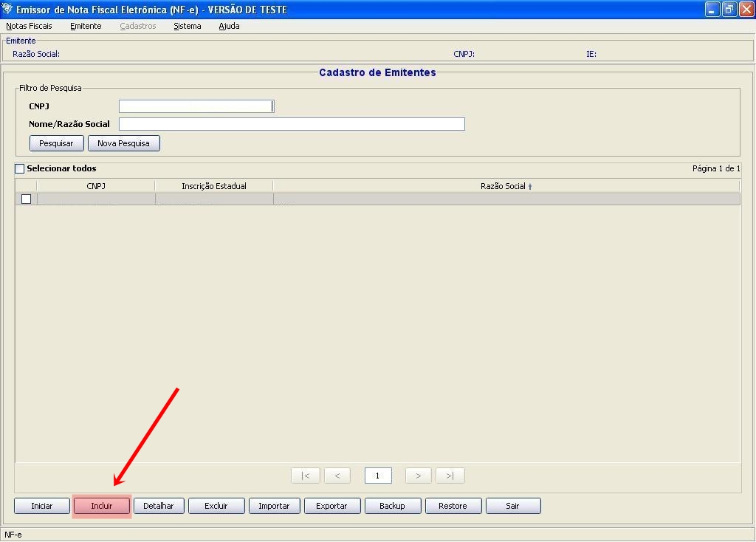Click the page number field
Screen dimensions: 756x542
click(377, 476)
